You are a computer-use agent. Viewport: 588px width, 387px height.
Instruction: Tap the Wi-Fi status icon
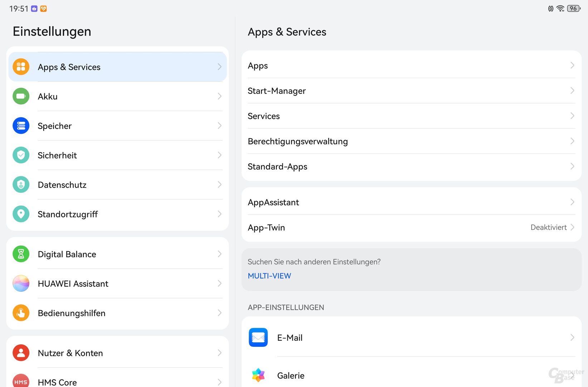click(560, 9)
